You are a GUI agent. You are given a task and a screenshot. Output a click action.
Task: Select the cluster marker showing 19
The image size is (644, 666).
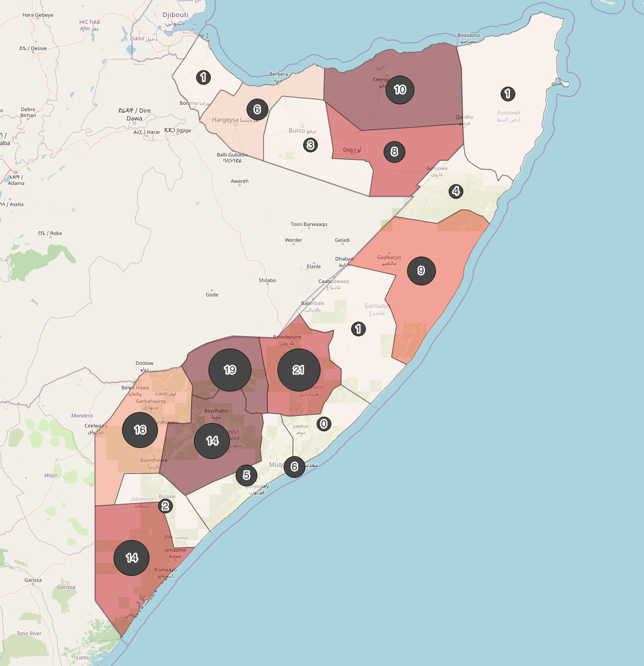(230, 370)
